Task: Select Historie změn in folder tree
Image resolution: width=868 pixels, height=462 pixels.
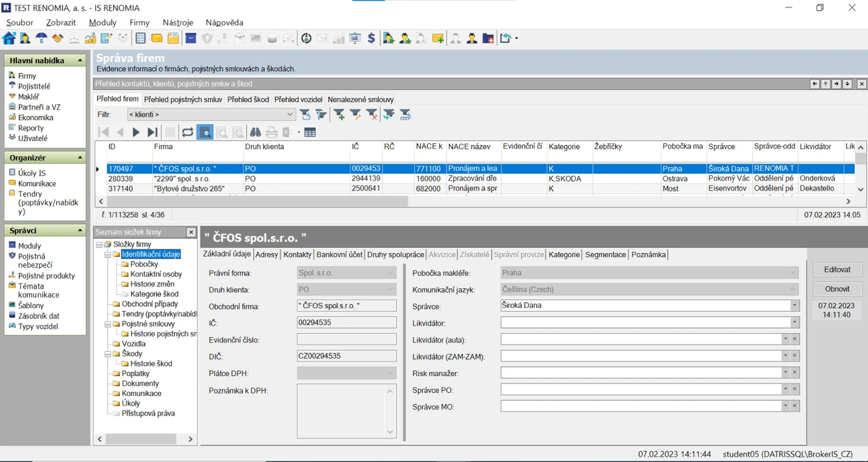Action: click(x=152, y=284)
